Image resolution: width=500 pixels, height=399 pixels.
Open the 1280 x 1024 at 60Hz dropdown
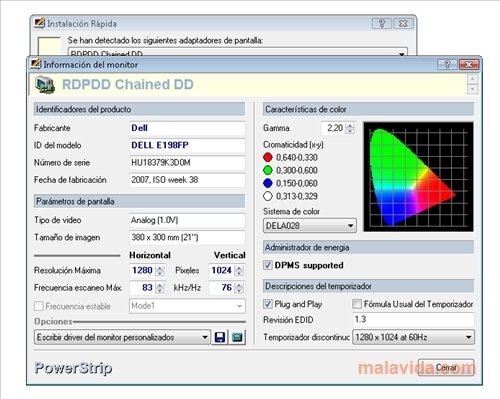413,337
